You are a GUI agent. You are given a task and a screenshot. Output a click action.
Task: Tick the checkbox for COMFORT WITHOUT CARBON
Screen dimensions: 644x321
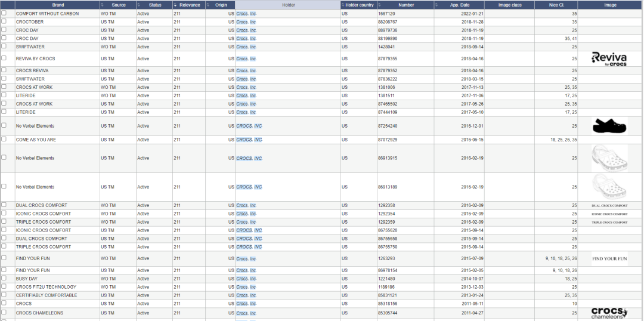[4, 13]
